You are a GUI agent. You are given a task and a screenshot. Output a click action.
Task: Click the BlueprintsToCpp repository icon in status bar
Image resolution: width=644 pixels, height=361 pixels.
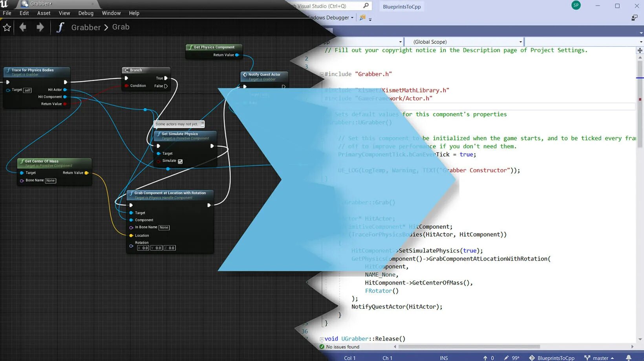click(x=532, y=358)
